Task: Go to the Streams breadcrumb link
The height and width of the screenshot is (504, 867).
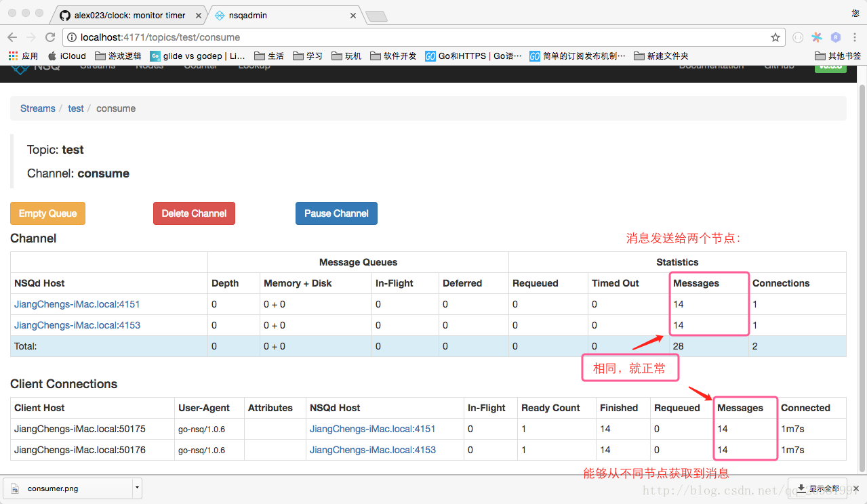Action: pos(38,108)
